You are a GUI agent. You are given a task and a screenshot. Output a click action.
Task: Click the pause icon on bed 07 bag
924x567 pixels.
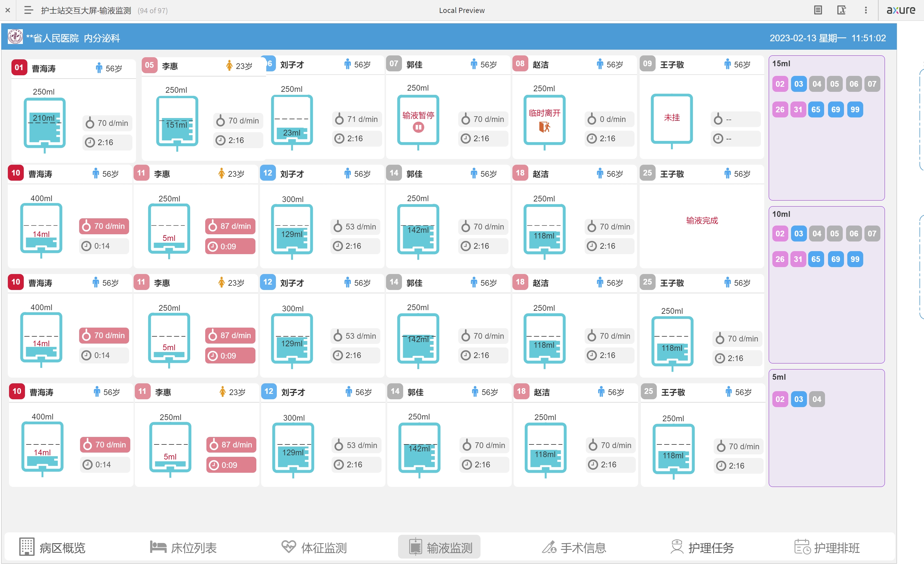(x=418, y=128)
